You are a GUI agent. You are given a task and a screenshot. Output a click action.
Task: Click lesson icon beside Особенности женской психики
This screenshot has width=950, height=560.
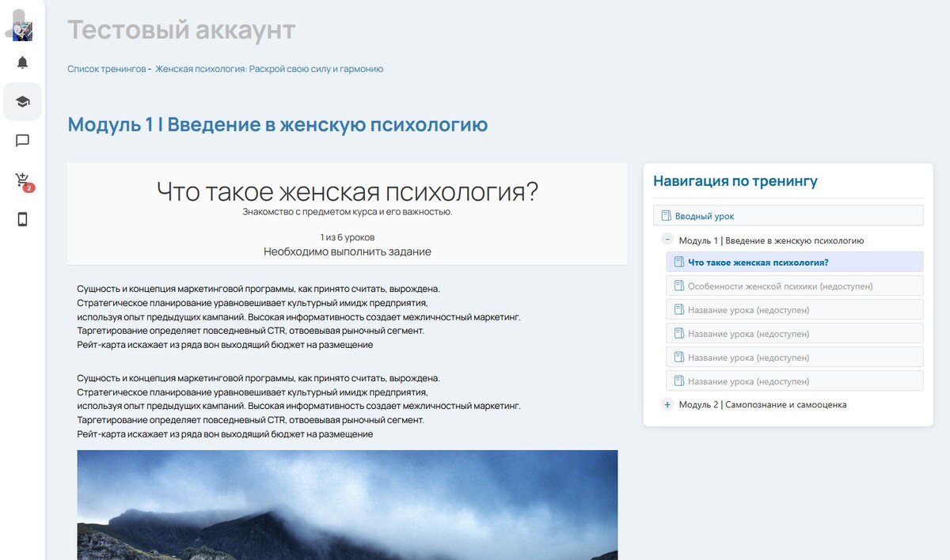678,286
